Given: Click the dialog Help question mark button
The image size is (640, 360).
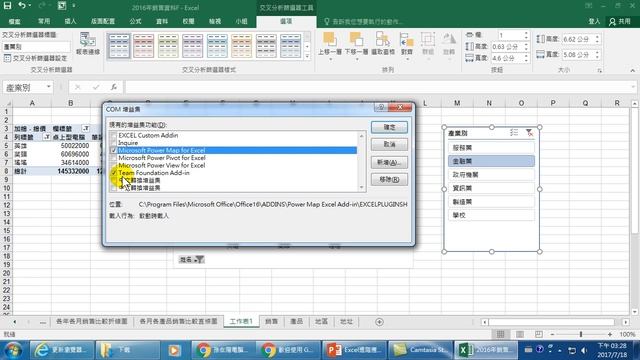Looking at the screenshot, I should point(381,107).
